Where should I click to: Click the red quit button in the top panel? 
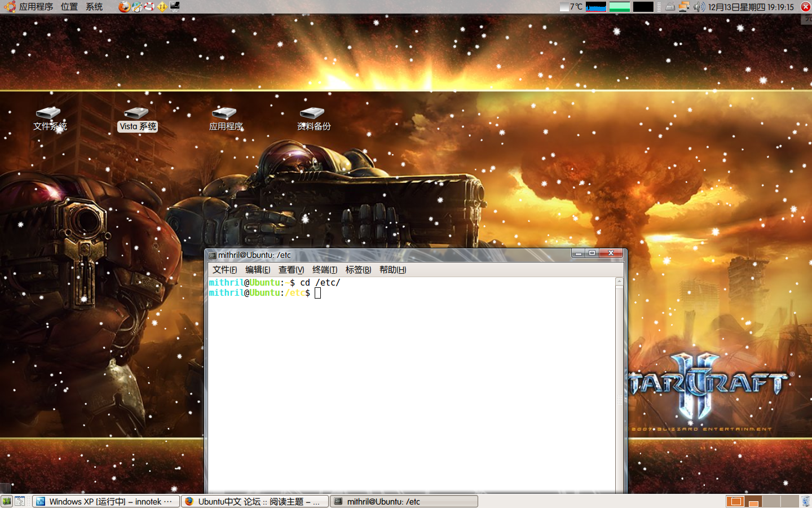coord(806,7)
